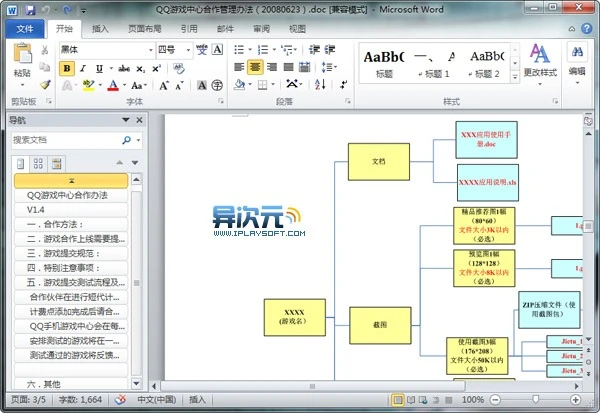The image size is (600, 413).
Task: Click the Decrease Indent icon
Action: coord(314,50)
